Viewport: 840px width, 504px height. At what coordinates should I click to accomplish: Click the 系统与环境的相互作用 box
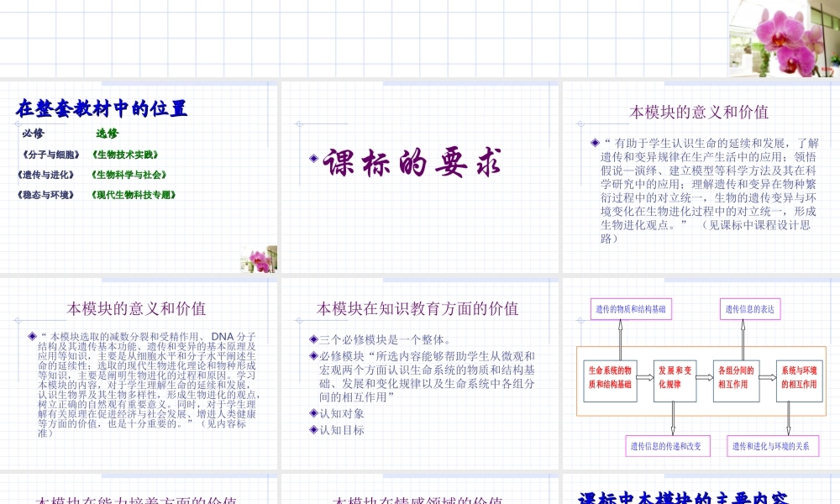coord(800,381)
